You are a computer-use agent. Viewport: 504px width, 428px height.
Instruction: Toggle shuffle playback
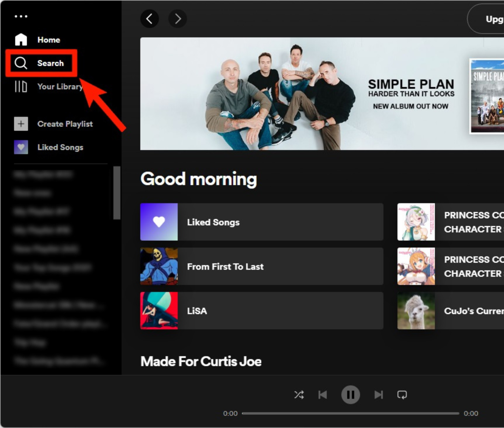point(299,395)
